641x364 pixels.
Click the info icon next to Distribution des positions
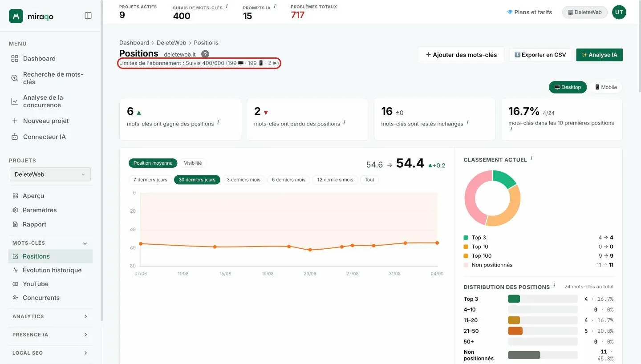[x=554, y=286]
